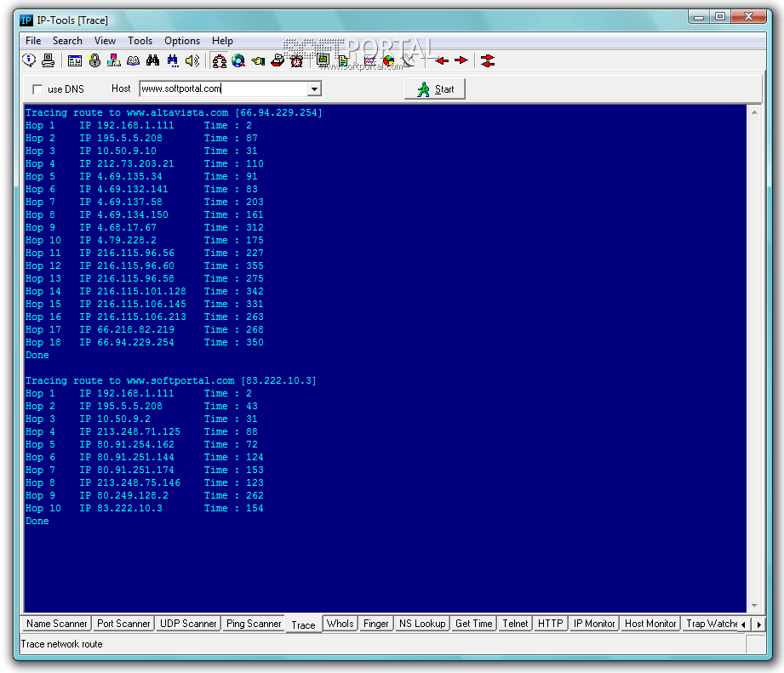Click the globe with magnifier WhoIs icon
Image resolution: width=784 pixels, height=673 pixels.
click(x=238, y=61)
